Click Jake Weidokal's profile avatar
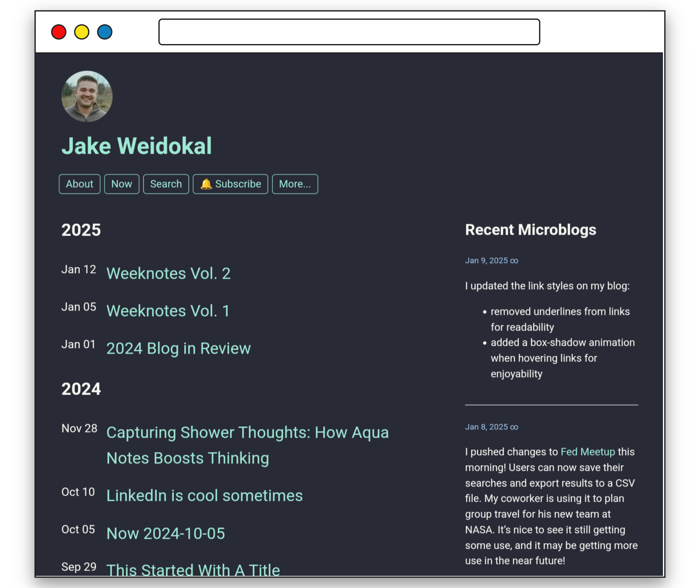Viewport: 700px width, 588px height. point(88,96)
